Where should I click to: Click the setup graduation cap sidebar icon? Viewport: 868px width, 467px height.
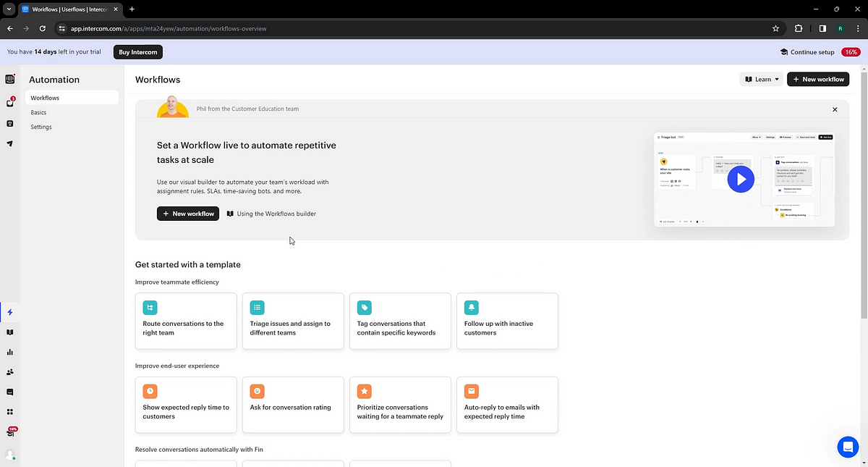click(x=11, y=432)
